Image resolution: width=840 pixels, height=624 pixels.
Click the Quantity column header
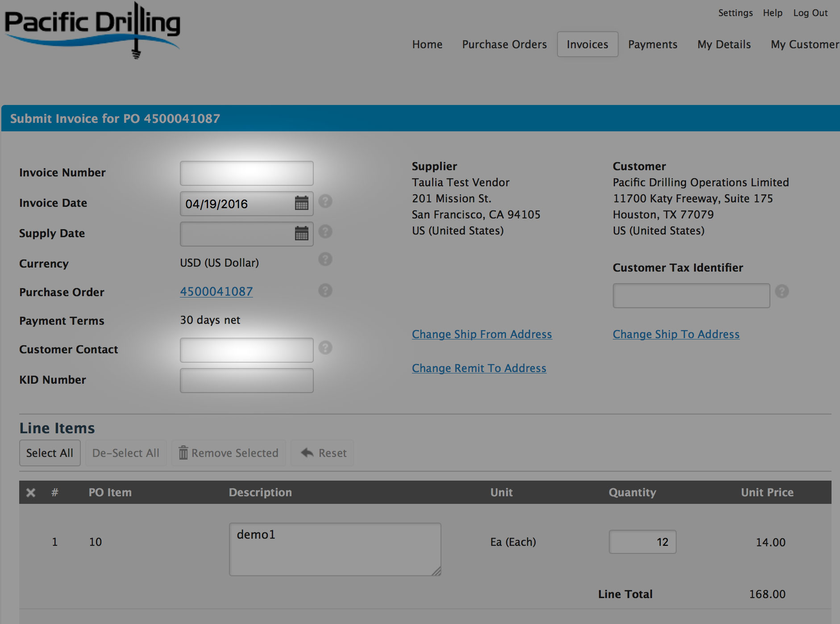(x=632, y=493)
